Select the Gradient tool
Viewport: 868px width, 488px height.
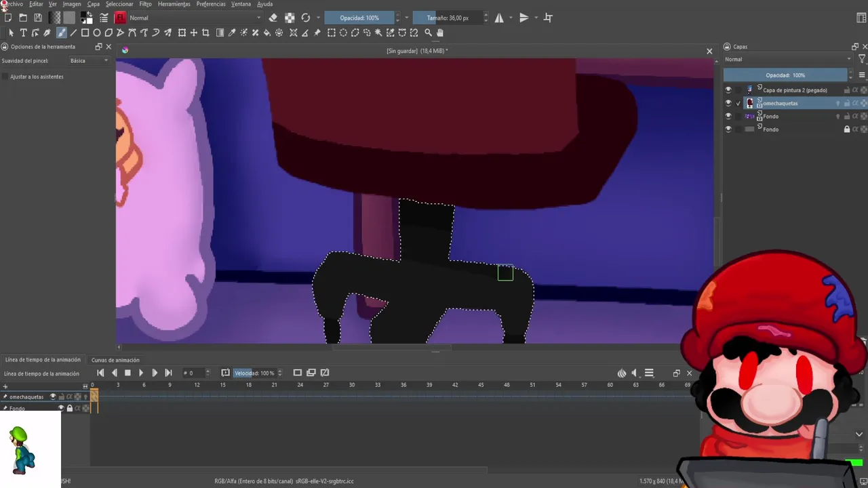(x=220, y=33)
